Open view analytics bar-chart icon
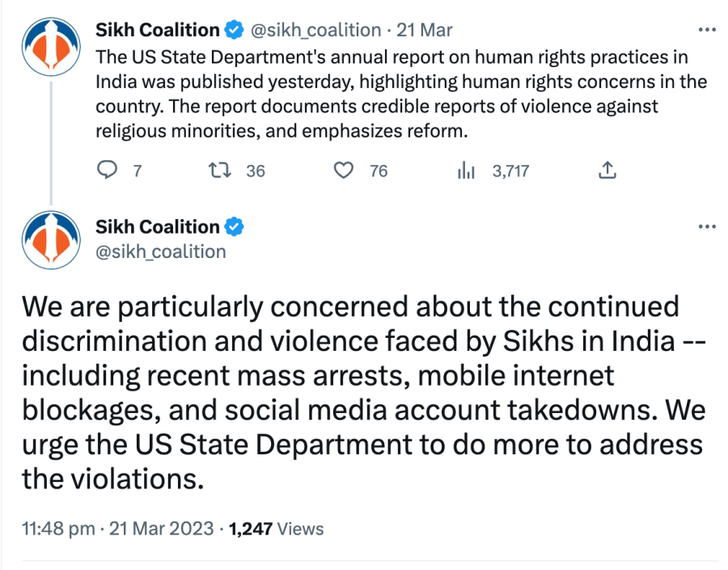Image resolution: width=728 pixels, height=570 pixels. pos(467,171)
